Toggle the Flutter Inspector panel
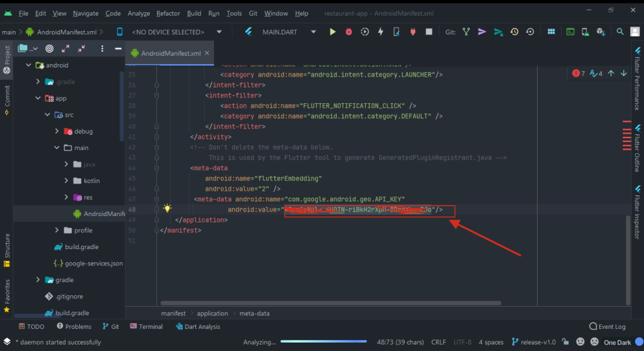The image size is (644, 351). click(637, 212)
